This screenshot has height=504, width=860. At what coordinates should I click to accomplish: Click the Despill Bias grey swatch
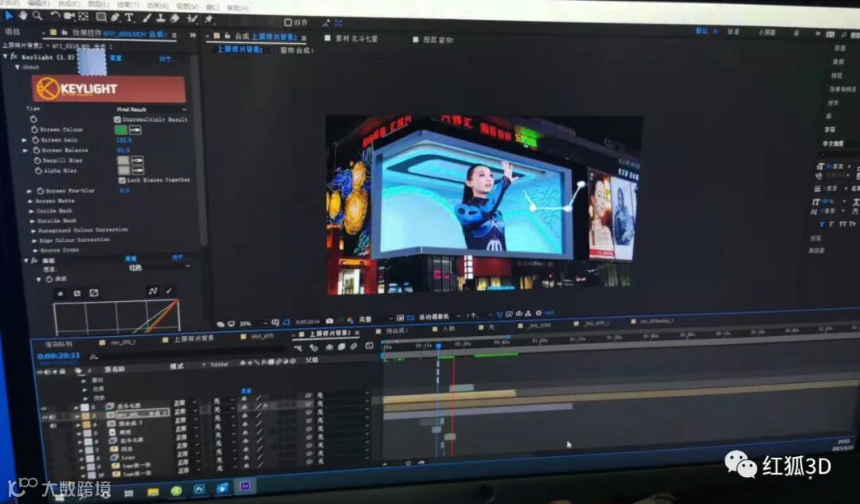click(123, 160)
